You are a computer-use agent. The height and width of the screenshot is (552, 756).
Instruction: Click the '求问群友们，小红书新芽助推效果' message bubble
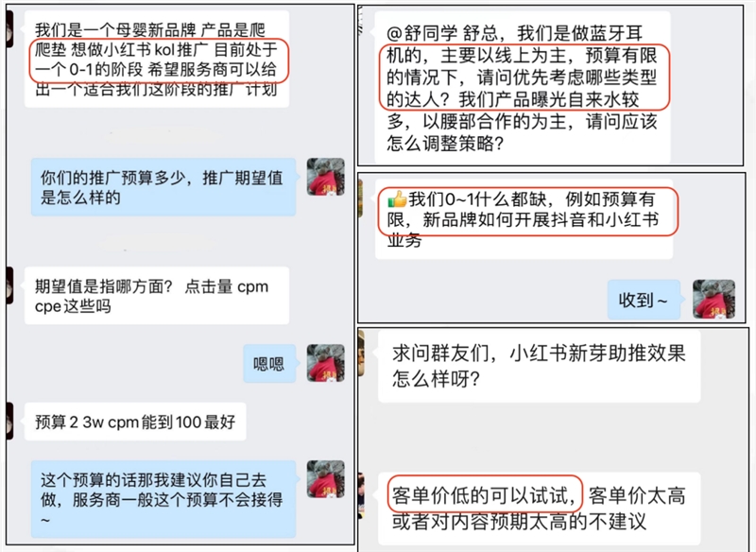[x=539, y=367]
